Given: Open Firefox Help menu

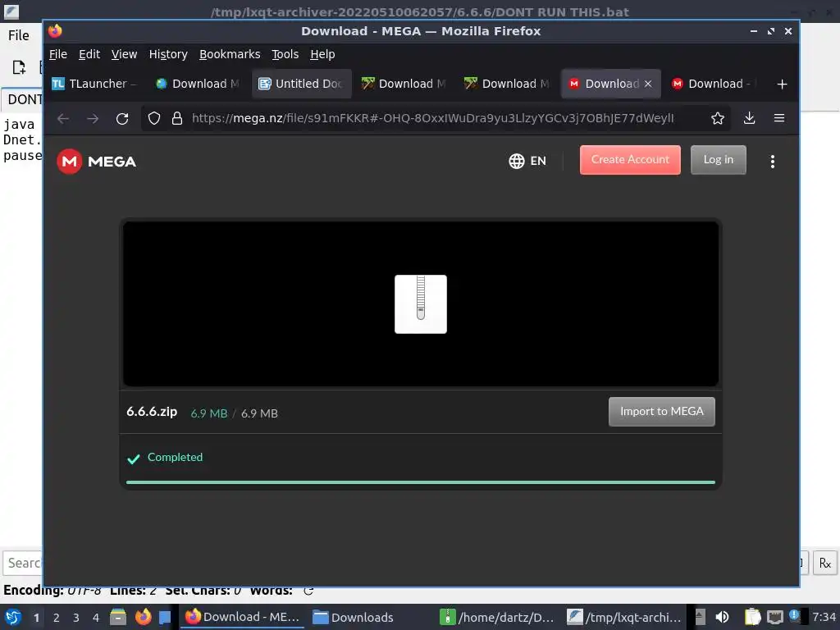Looking at the screenshot, I should tap(322, 54).
